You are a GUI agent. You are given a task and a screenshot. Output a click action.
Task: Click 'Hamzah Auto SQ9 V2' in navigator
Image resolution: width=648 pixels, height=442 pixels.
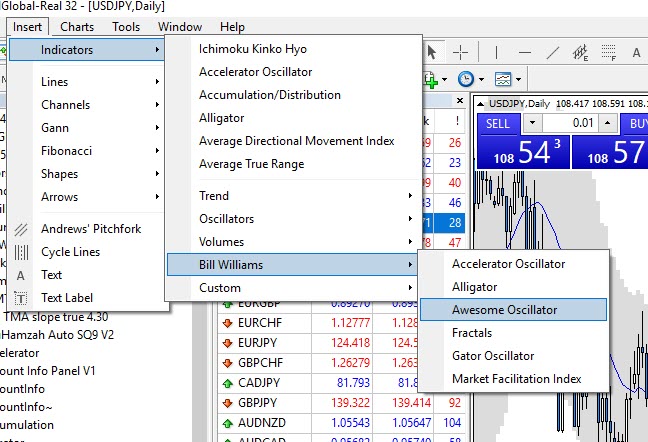coord(57,335)
